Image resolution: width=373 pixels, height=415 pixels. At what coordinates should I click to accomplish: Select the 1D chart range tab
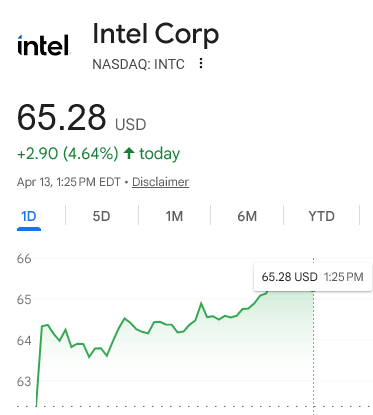tap(29, 217)
